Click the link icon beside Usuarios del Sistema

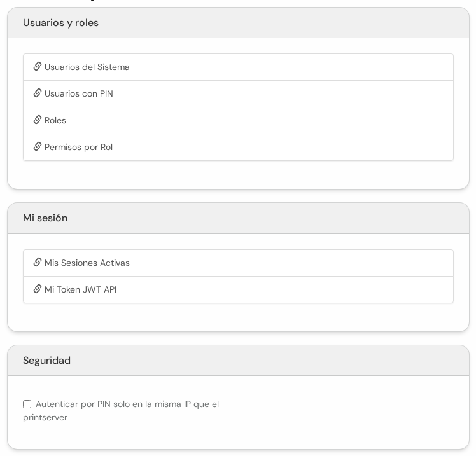[38, 66]
